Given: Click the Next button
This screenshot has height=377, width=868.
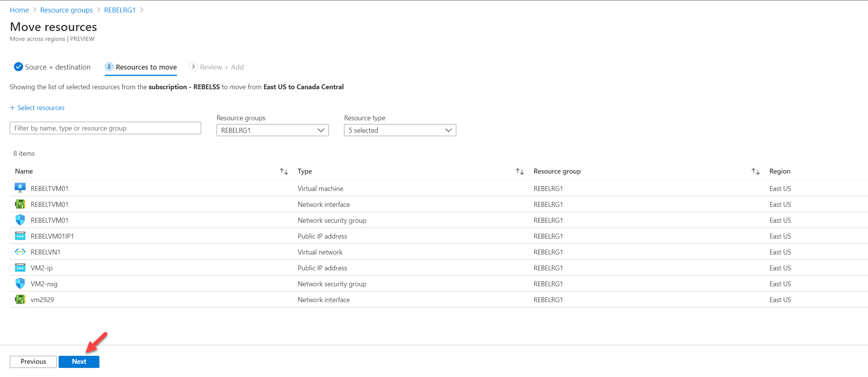Looking at the screenshot, I should [79, 361].
